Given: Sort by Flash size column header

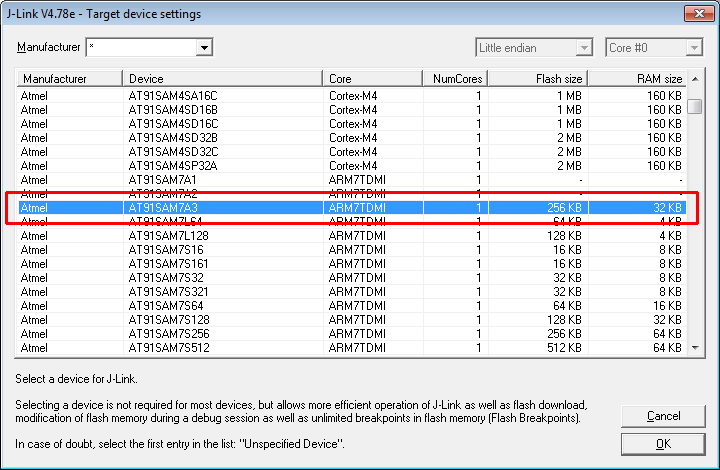Looking at the screenshot, I should [x=538, y=78].
